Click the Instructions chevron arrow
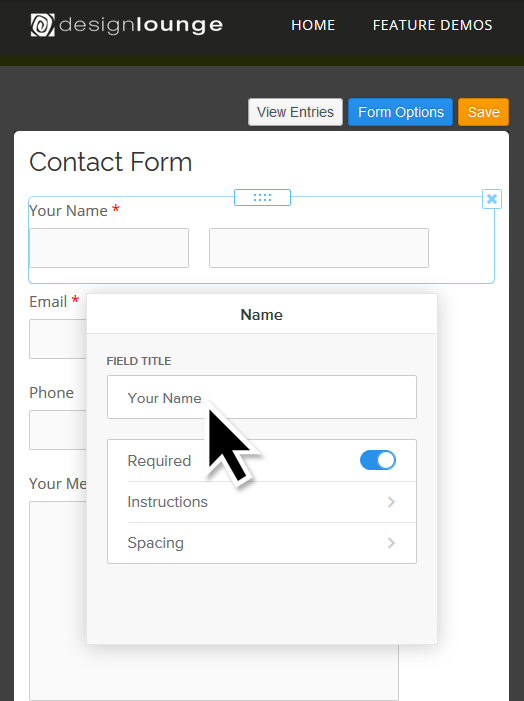Screen dimensions: 524x701 [x=391, y=502]
